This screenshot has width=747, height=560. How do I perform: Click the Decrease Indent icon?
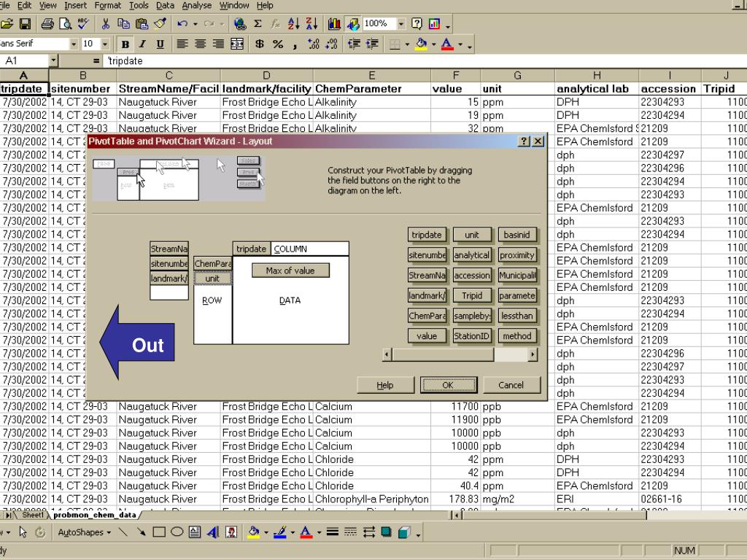(354, 44)
